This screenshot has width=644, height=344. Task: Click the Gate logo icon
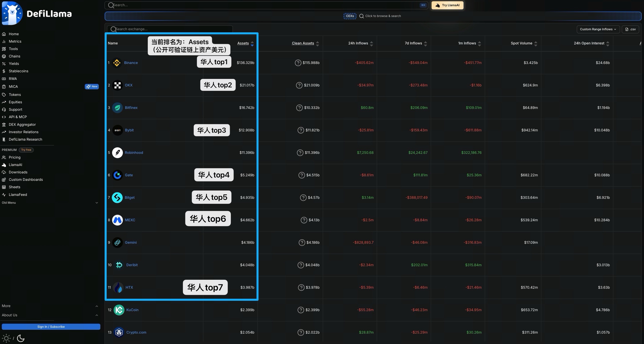pos(117,175)
